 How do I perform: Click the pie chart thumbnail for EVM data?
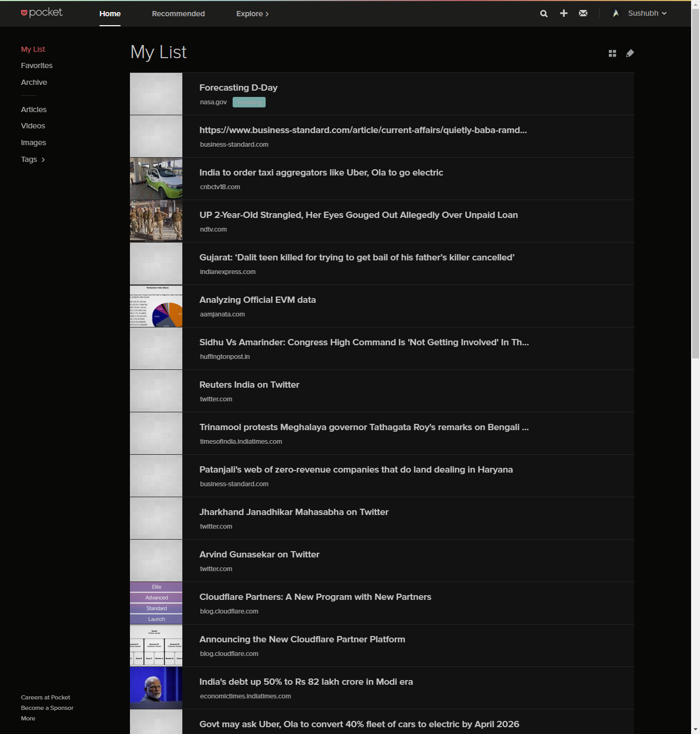(156, 306)
